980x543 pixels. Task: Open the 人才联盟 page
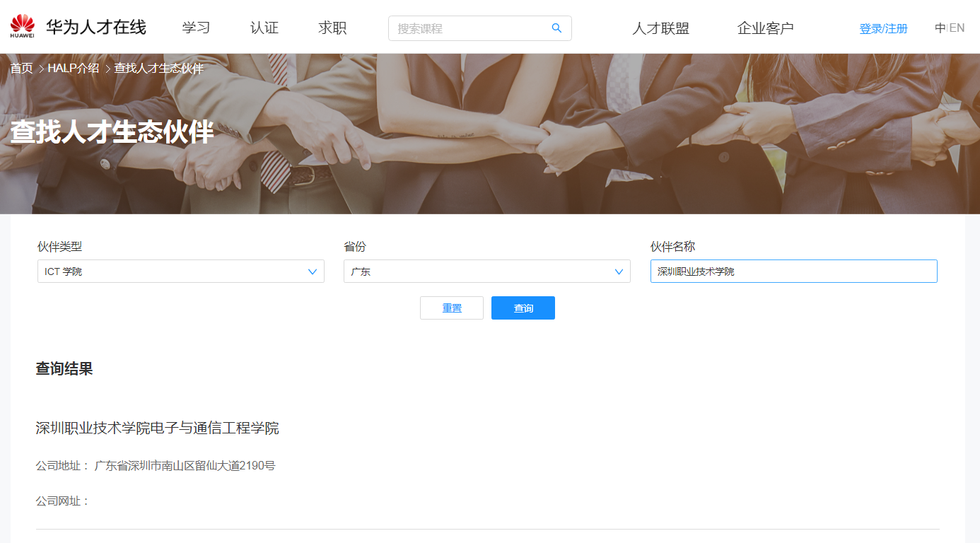tap(660, 28)
